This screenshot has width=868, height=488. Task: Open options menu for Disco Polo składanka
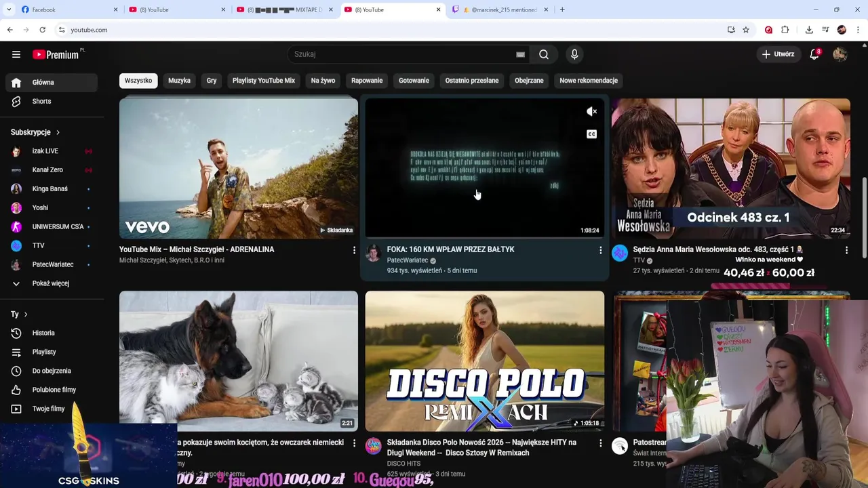click(x=600, y=443)
